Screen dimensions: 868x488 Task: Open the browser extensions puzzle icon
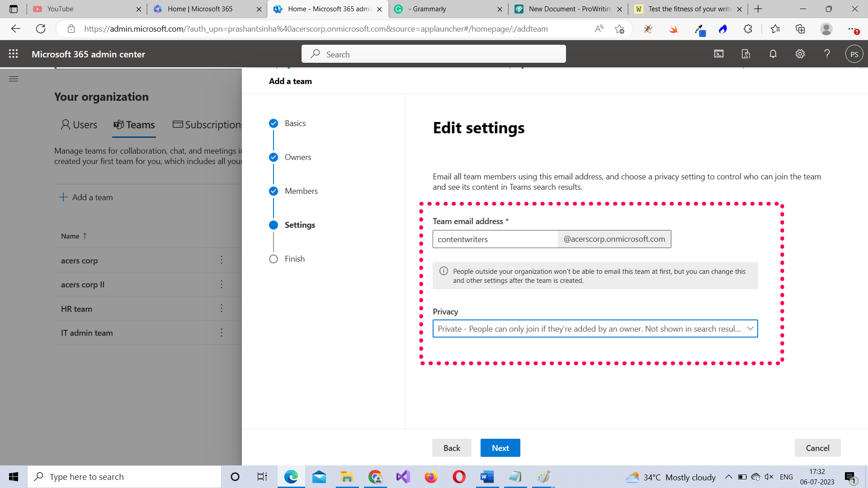[748, 29]
